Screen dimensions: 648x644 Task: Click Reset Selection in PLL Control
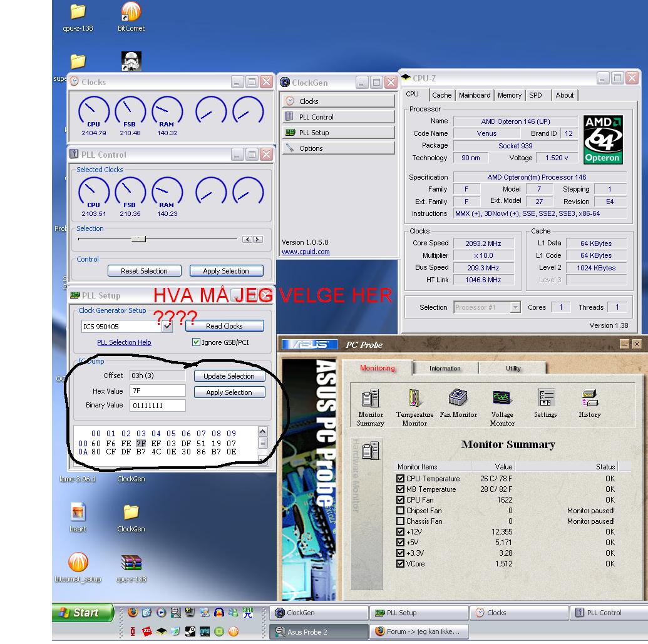point(144,271)
